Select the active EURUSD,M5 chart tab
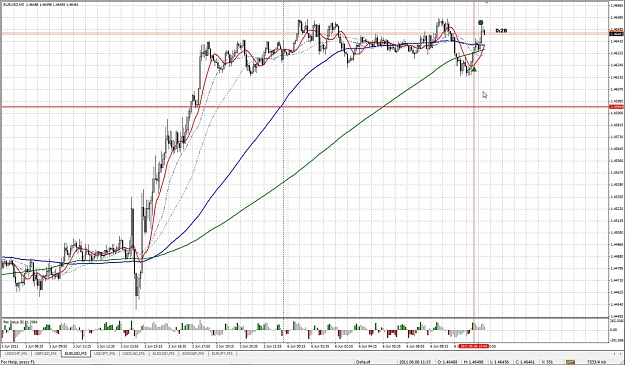Screen dimensions: 625x365 pyautogui.click(x=75, y=353)
